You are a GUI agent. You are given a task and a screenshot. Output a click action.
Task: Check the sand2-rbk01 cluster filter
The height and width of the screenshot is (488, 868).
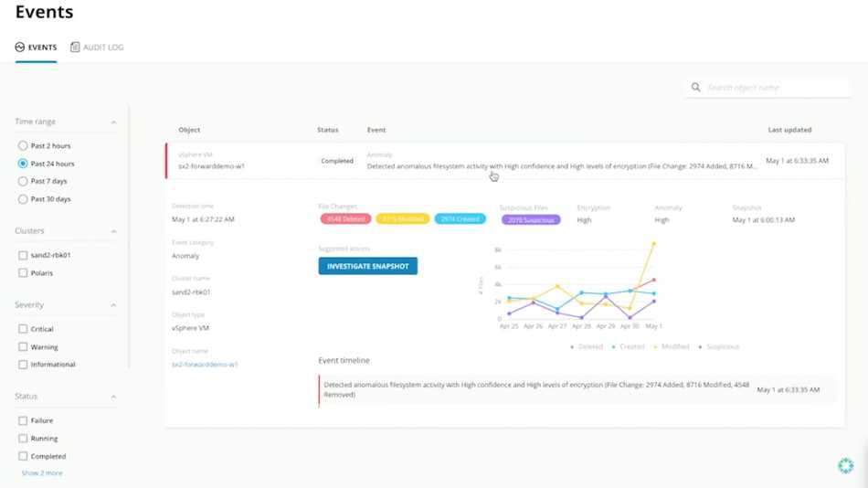(x=23, y=255)
